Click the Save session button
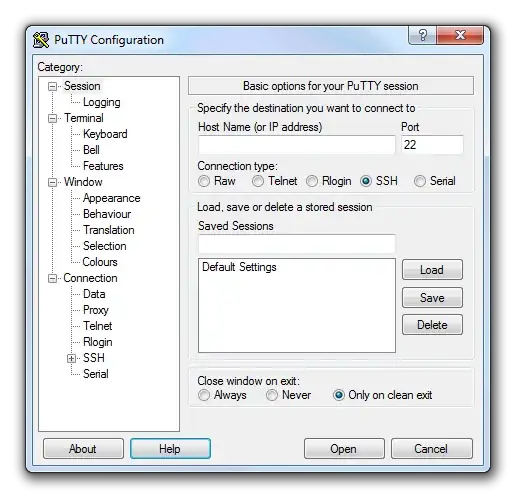 pyautogui.click(x=432, y=298)
